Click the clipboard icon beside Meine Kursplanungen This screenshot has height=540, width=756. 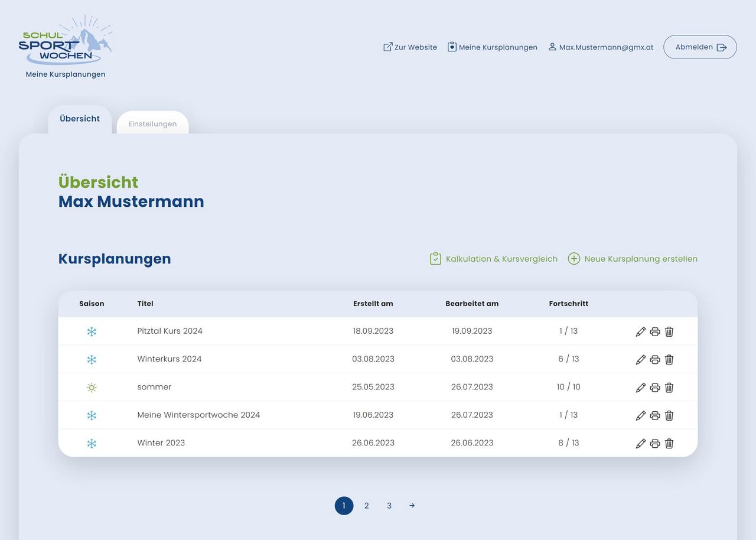coord(452,47)
